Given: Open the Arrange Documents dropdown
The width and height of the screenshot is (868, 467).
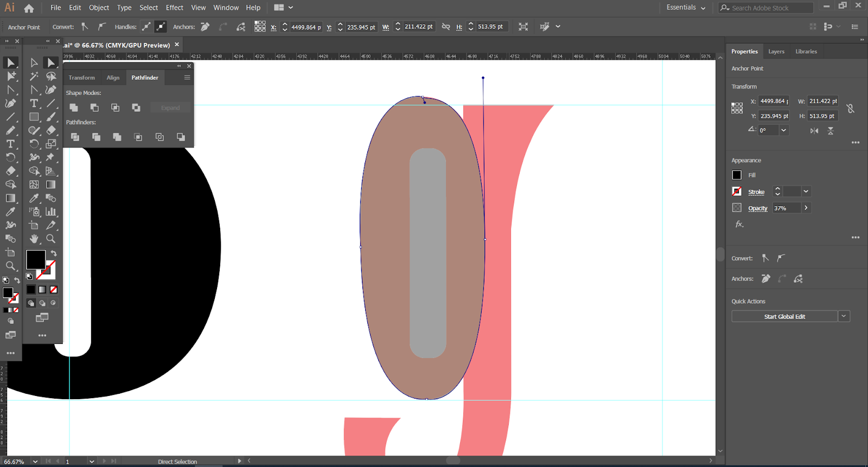Looking at the screenshot, I should tap(284, 8).
